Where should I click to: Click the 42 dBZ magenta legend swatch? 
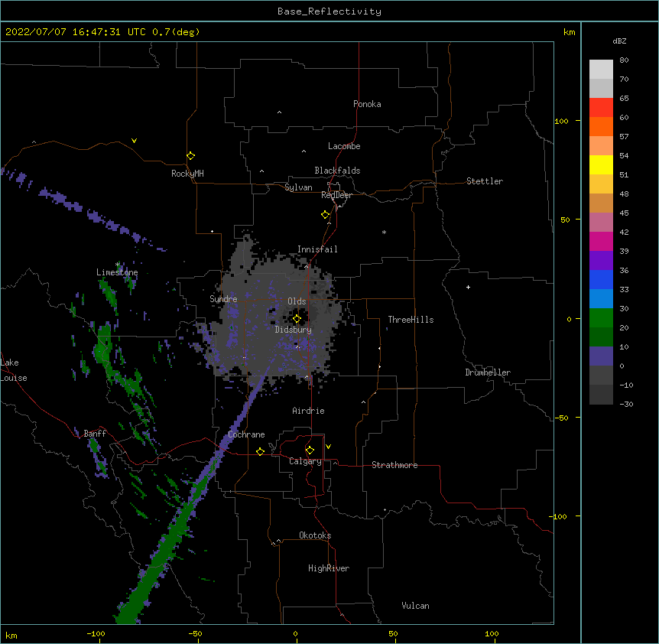601,241
